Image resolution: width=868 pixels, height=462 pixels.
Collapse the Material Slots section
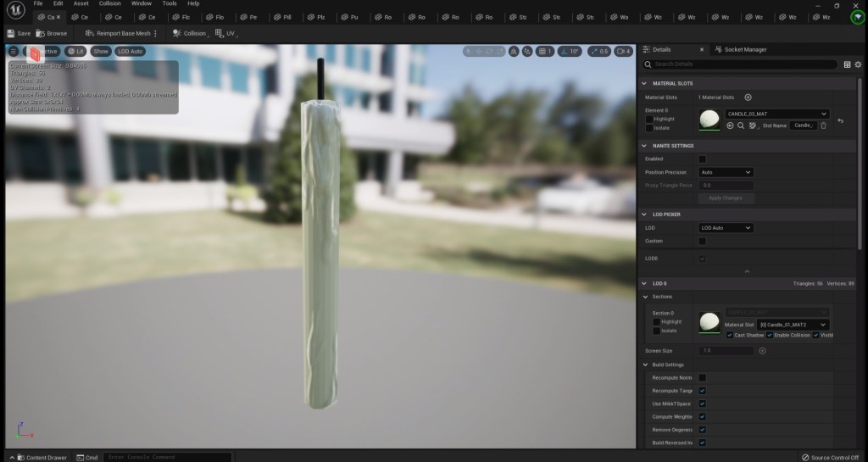point(645,83)
